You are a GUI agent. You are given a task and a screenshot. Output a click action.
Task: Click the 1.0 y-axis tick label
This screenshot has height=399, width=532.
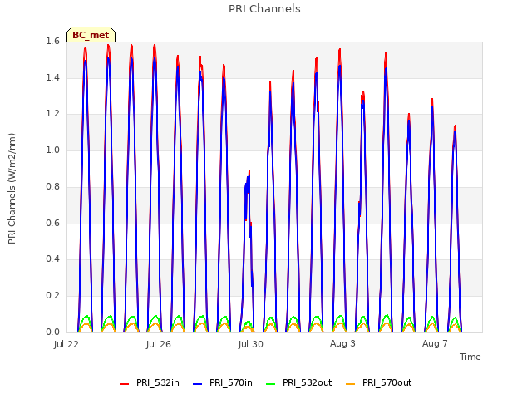click(x=52, y=150)
